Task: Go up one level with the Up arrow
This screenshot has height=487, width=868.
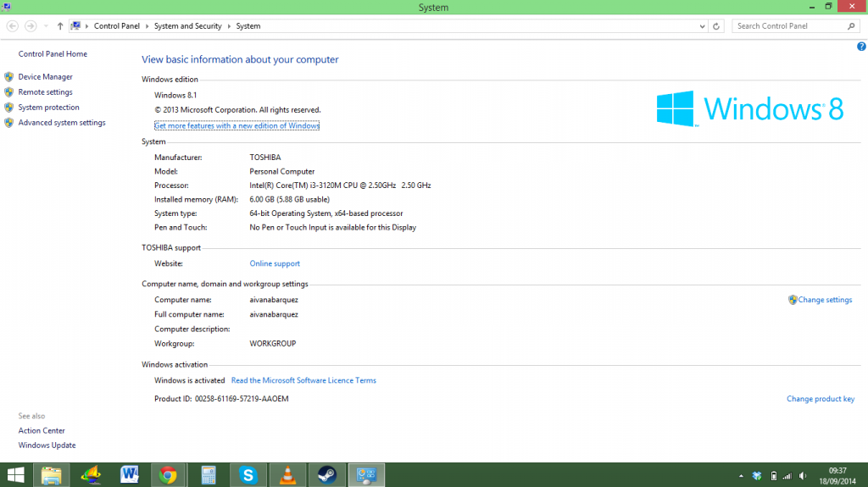Action: coord(60,26)
